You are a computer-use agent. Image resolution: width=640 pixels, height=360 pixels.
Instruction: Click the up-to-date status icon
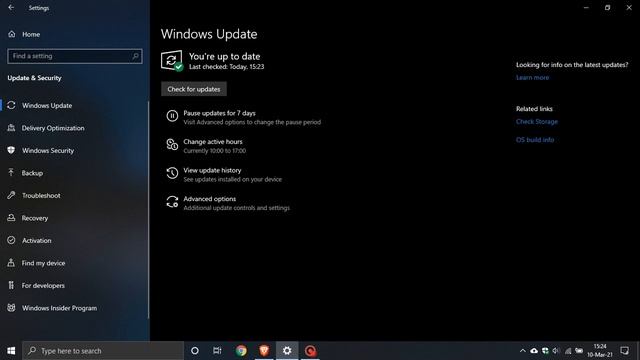[172, 61]
